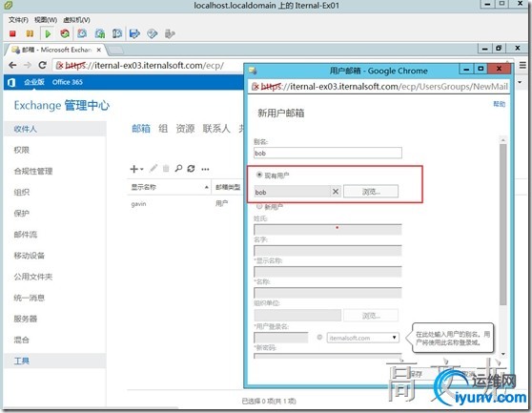The width and height of the screenshot is (532, 413).
Task: Click the CD/DVD connect toolbar icon
Action: [153, 33]
